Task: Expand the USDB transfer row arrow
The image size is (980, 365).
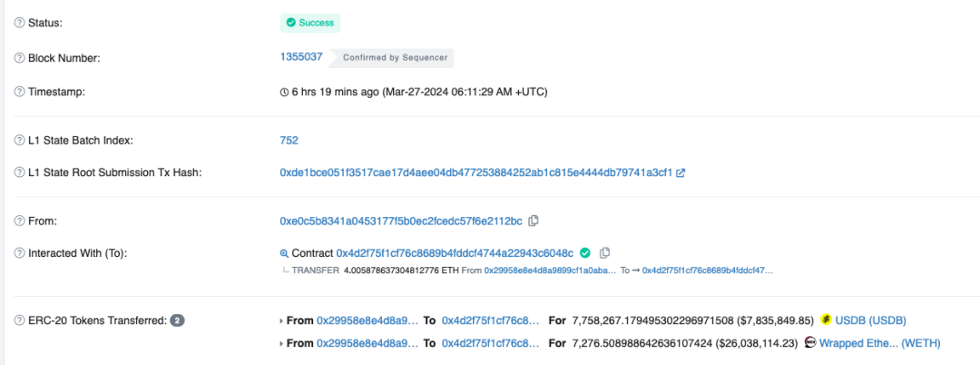Action: pos(281,321)
